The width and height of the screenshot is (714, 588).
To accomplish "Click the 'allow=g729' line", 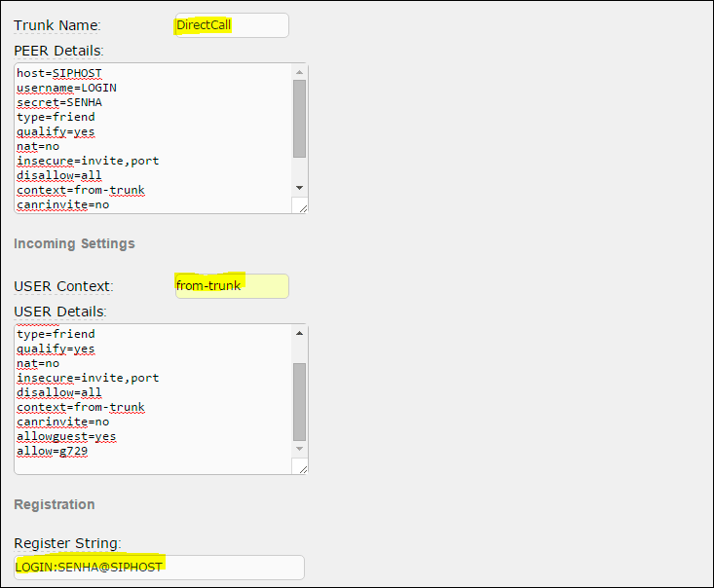I will tap(53, 451).
